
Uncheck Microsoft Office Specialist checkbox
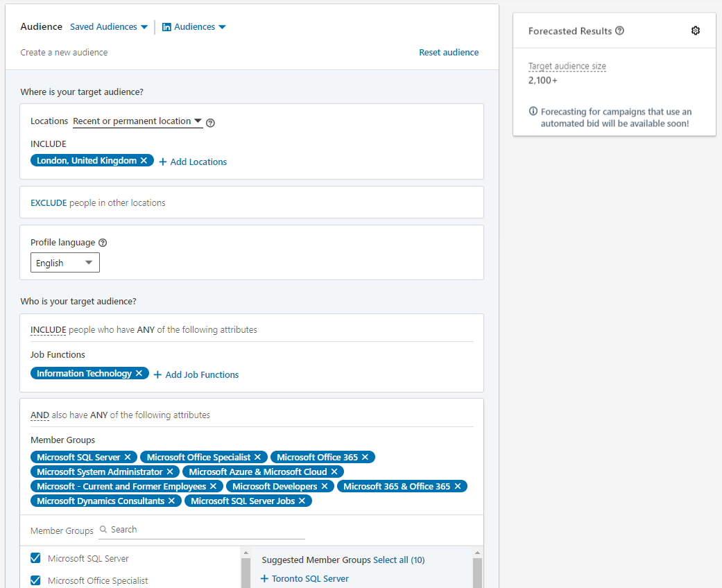(35, 580)
